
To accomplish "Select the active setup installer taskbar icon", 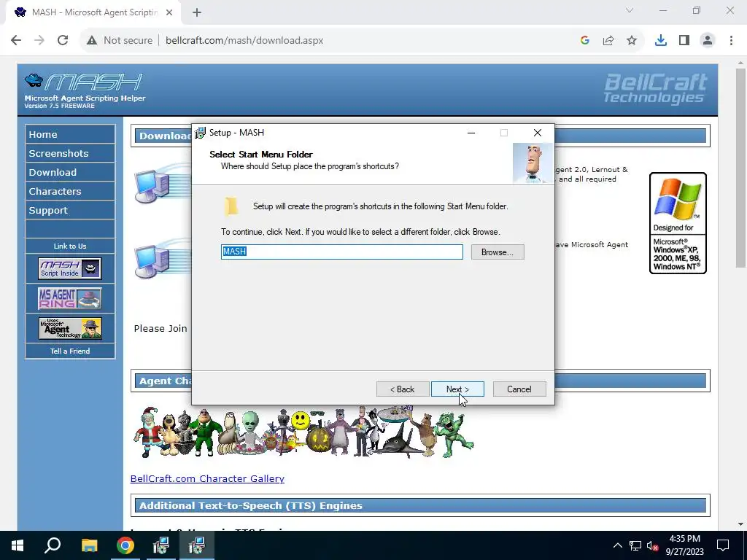I will [196, 545].
